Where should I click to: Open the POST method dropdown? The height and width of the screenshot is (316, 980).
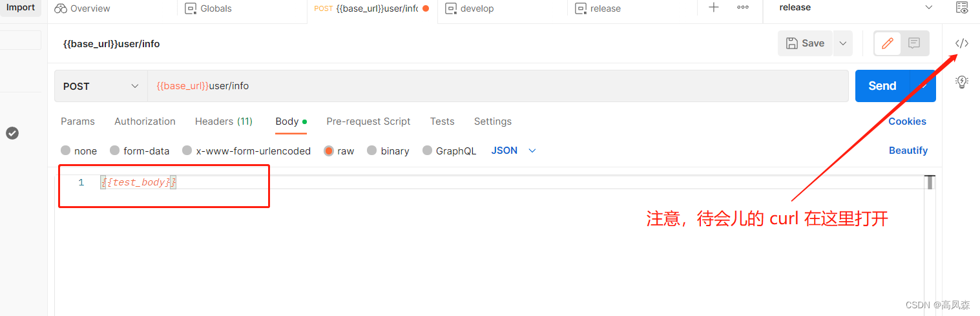pyautogui.click(x=101, y=86)
